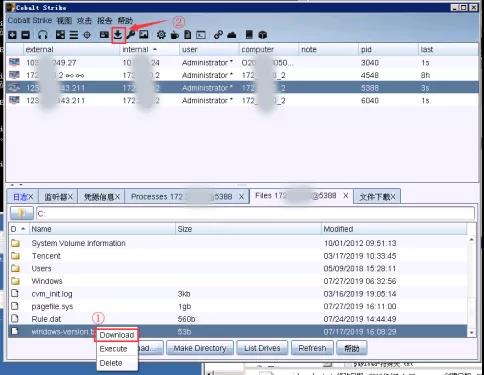
Task: Click the parent-folder button beside the path field
Action: click(22, 213)
